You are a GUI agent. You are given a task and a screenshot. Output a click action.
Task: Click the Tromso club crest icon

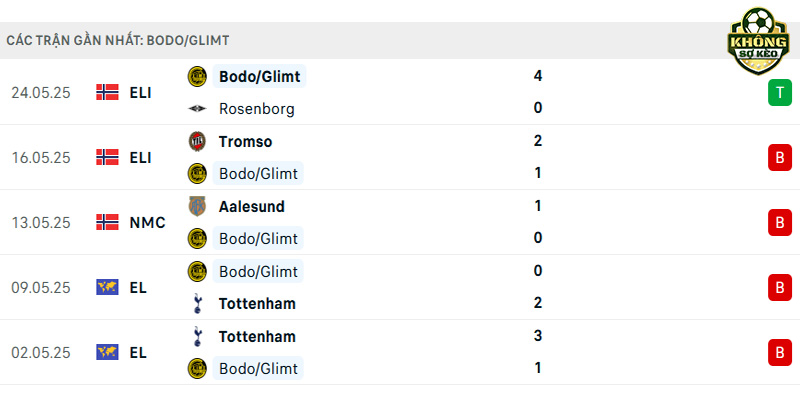197,141
